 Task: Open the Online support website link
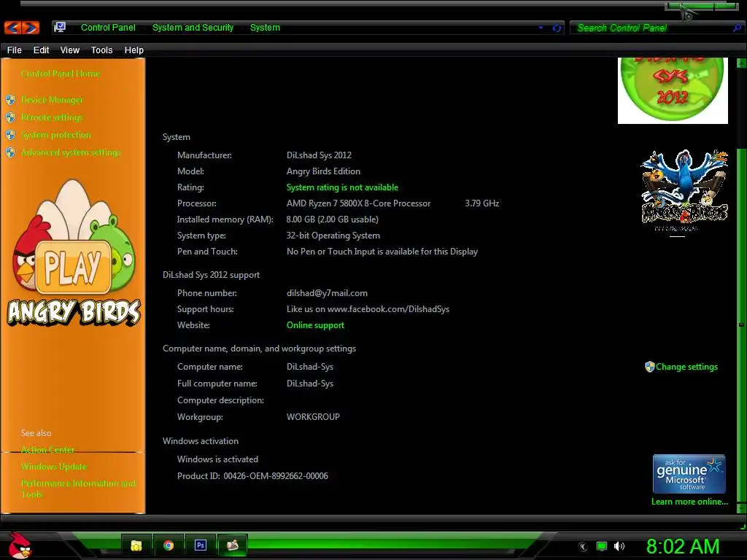coord(315,325)
